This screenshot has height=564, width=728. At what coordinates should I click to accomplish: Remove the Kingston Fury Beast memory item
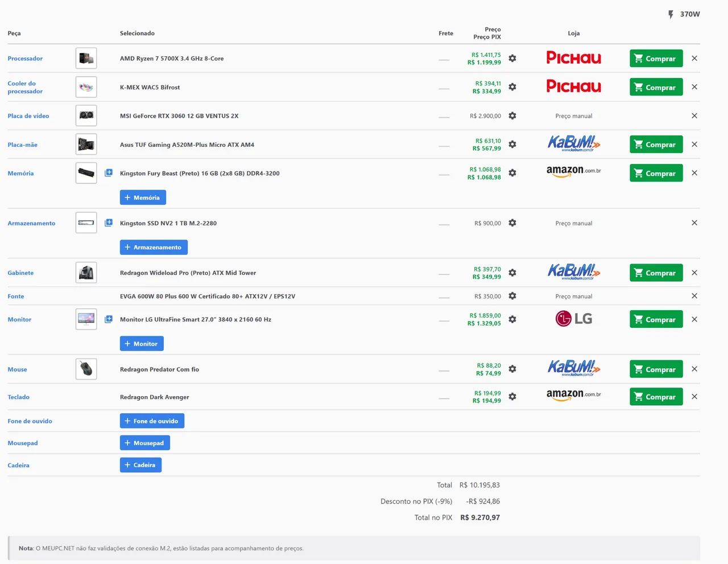(x=694, y=173)
